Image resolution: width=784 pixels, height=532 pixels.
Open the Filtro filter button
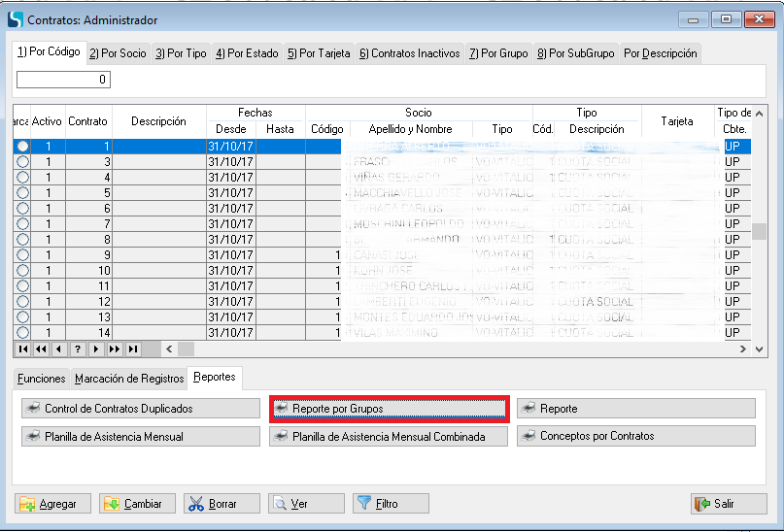pyautogui.click(x=391, y=504)
